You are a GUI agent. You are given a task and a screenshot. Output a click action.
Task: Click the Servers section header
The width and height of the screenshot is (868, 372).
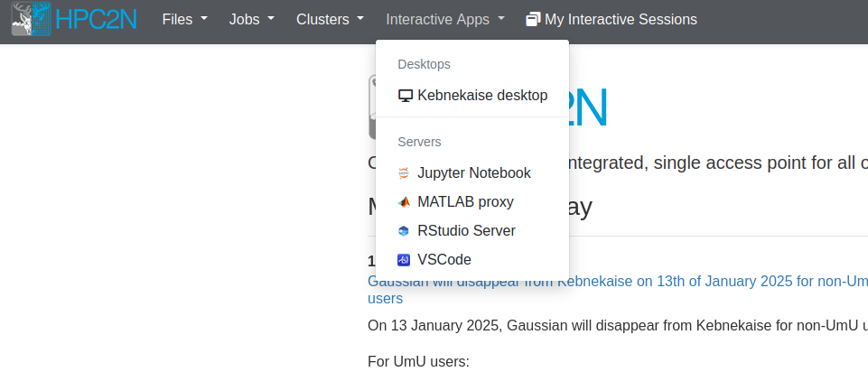pos(420,142)
